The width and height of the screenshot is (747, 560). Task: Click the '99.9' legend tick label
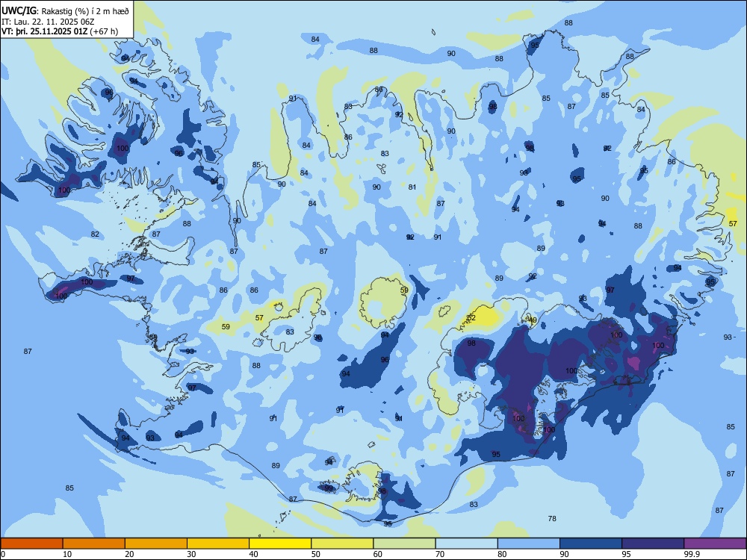tap(692, 554)
